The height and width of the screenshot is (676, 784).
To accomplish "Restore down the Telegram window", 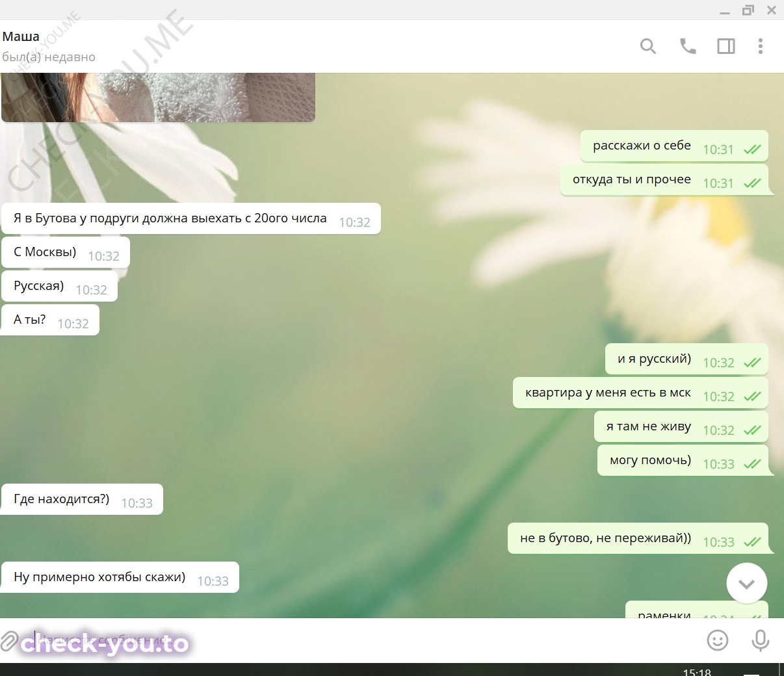I will (x=748, y=10).
